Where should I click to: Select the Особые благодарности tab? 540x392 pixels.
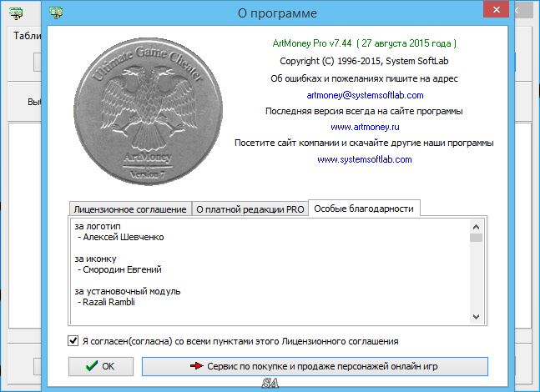[364, 209]
